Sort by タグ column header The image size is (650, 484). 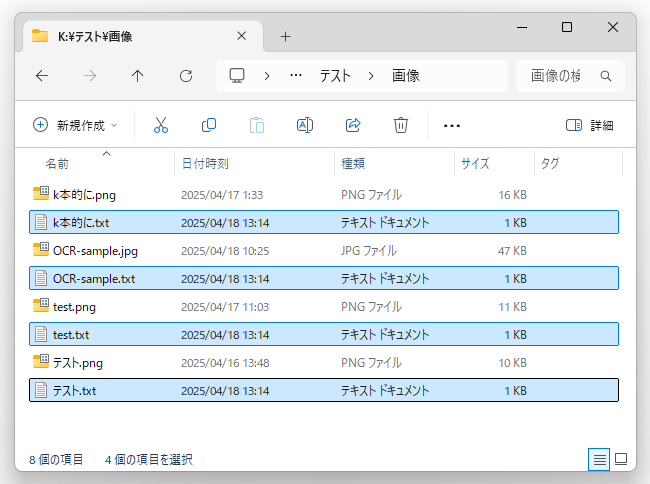pyautogui.click(x=550, y=164)
